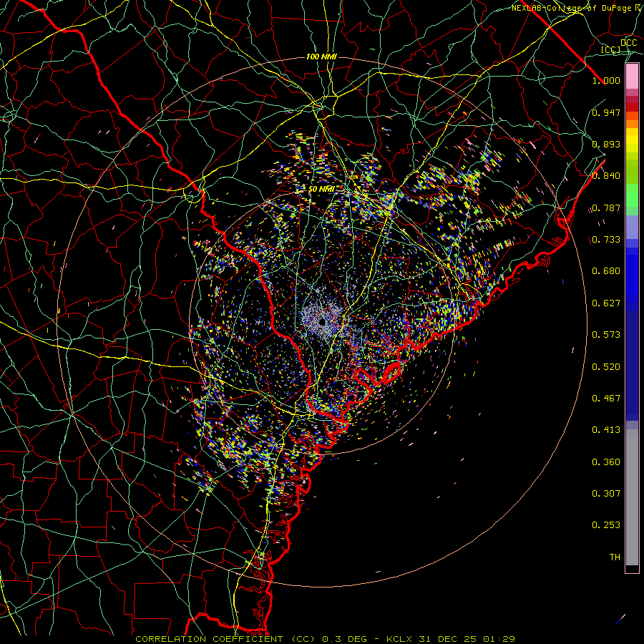The image size is (644, 644).
Task: Select the red swatch on the color bar
Action: click(x=632, y=107)
